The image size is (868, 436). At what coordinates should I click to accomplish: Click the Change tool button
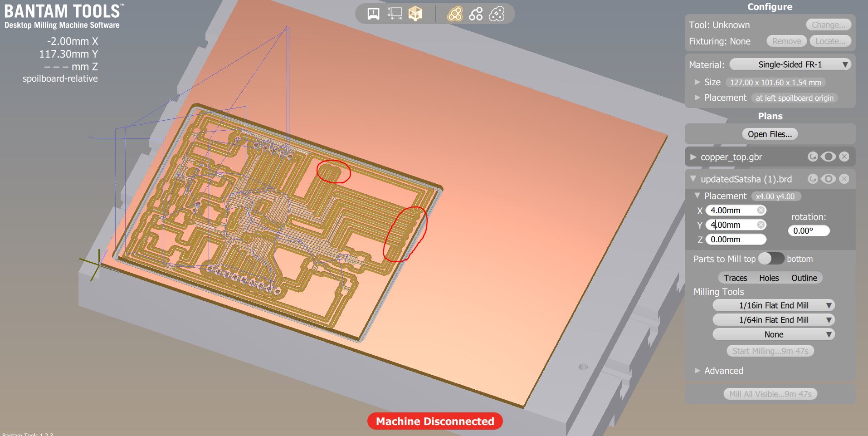829,25
